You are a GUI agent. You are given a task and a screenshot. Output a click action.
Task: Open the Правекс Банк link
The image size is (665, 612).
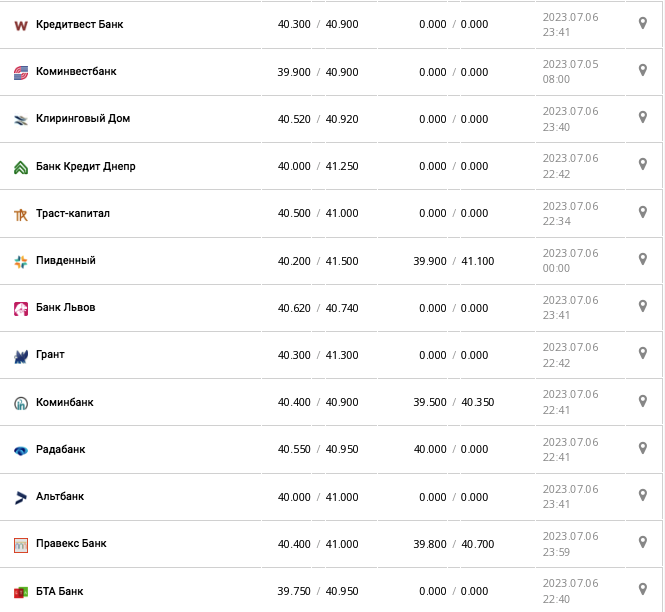[71, 544]
